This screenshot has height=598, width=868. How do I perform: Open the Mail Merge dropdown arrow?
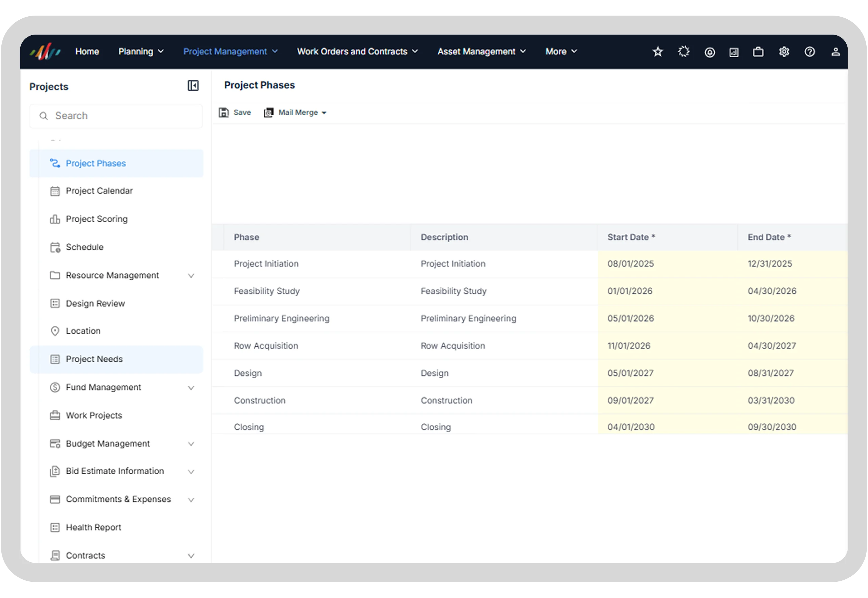point(324,113)
